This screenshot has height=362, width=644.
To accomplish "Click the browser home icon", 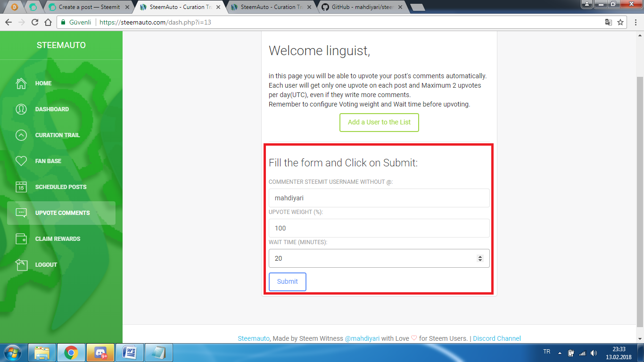I will (48, 22).
